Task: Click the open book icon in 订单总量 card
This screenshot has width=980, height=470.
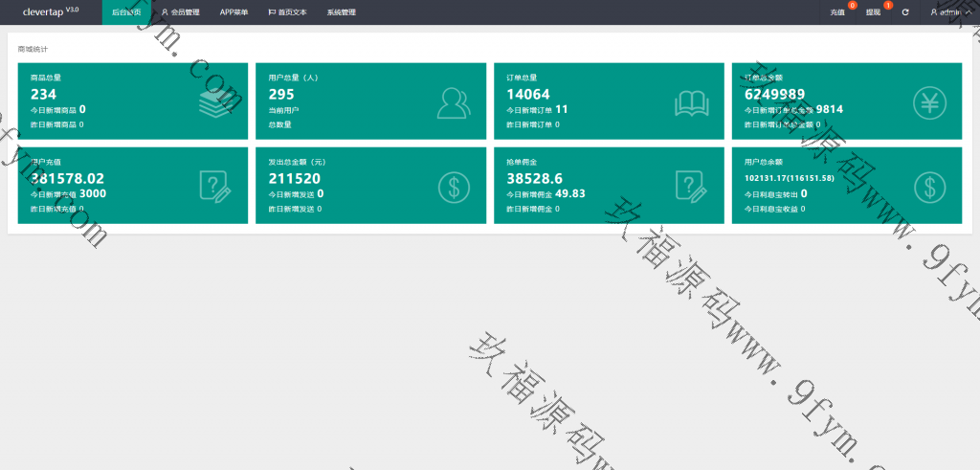Action: 691,102
